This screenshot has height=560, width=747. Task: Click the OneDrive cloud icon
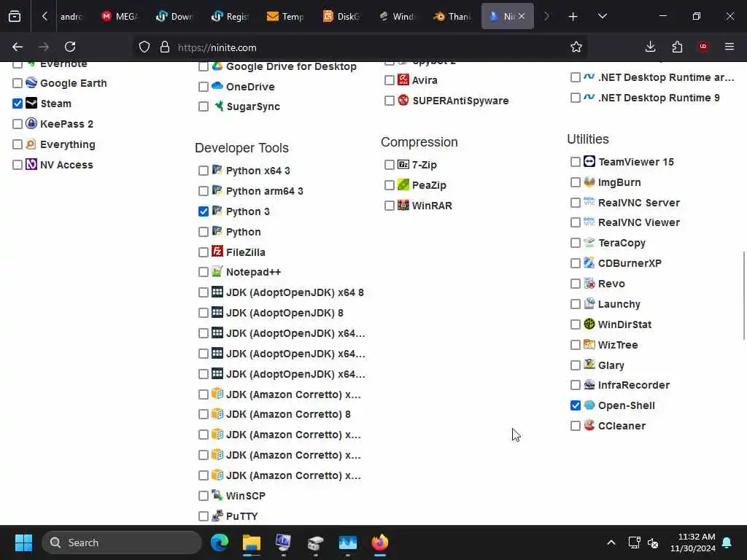pos(217,86)
